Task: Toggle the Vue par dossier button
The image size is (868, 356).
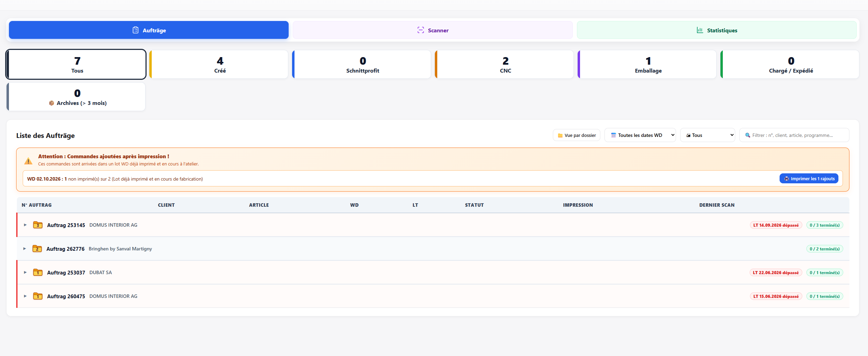Action: pos(577,135)
